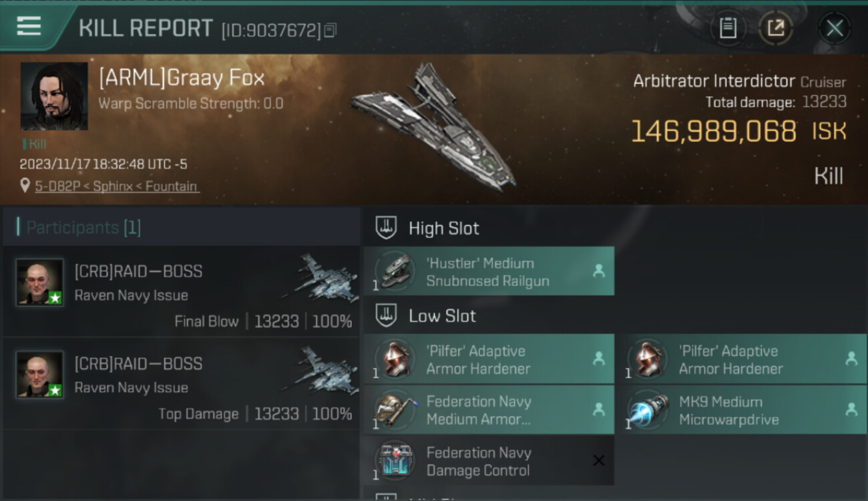This screenshot has width=868, height=501.
Task: Click the destroyed X on Damage Control
Action: click(599, 460)
